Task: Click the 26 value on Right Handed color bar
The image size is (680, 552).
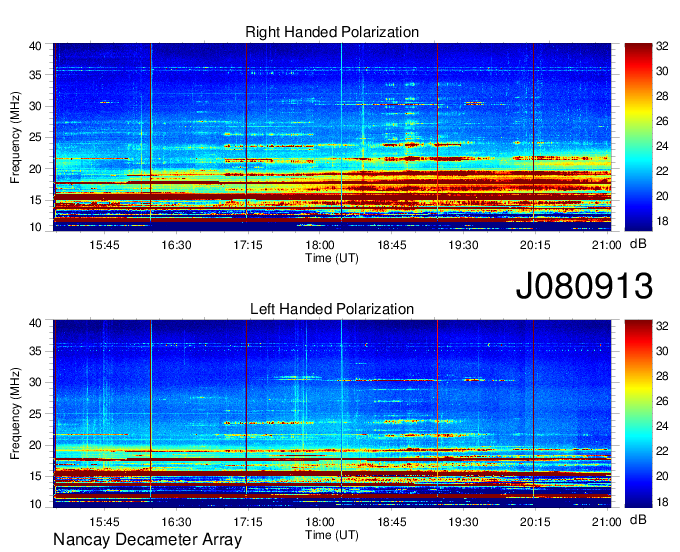Action: (662, 121)
